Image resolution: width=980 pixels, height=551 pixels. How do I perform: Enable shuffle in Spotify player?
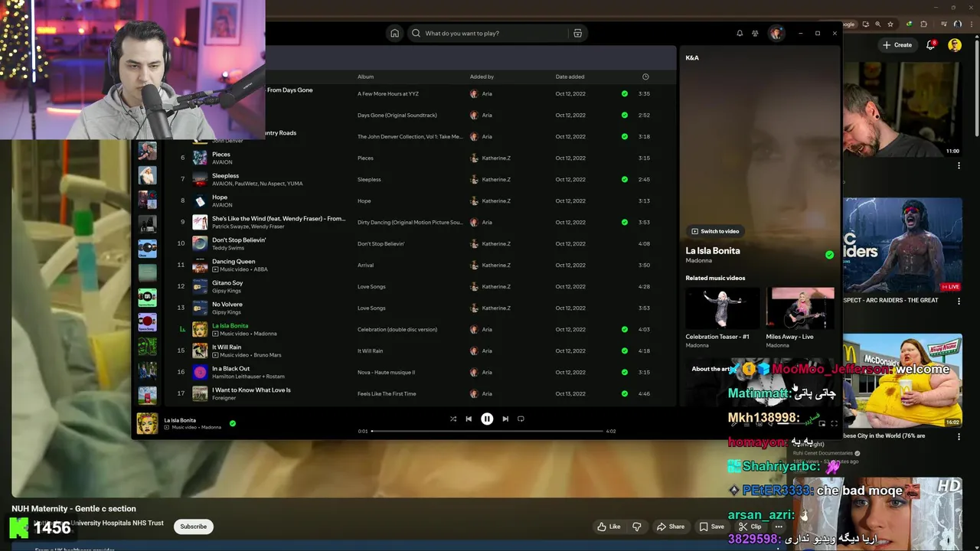click(x=453, y=419)
